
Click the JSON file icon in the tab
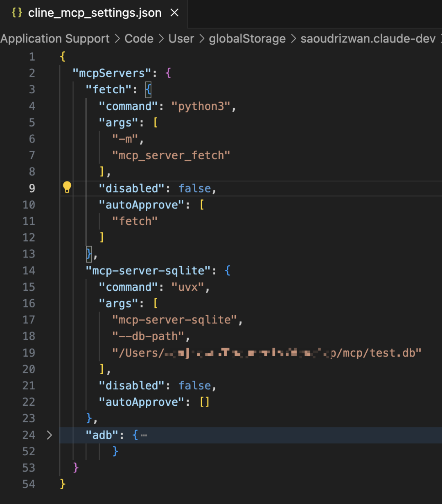pos(17,13)
